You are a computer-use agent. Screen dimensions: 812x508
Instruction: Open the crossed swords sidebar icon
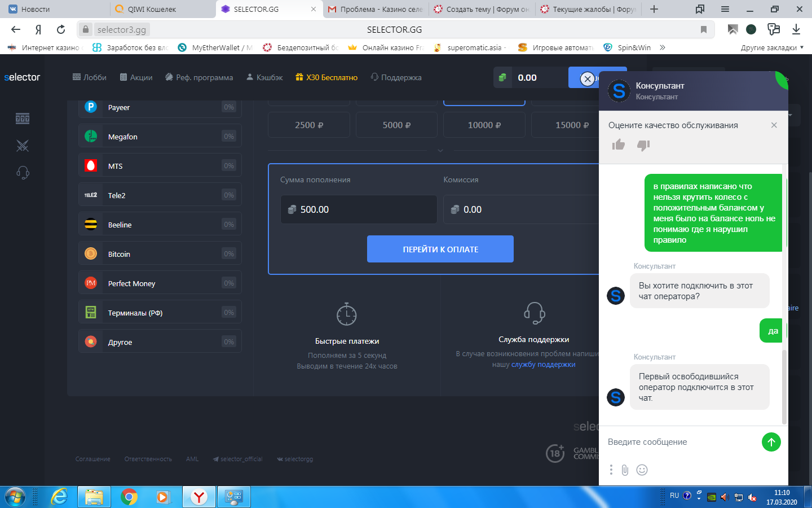(23, 146)
